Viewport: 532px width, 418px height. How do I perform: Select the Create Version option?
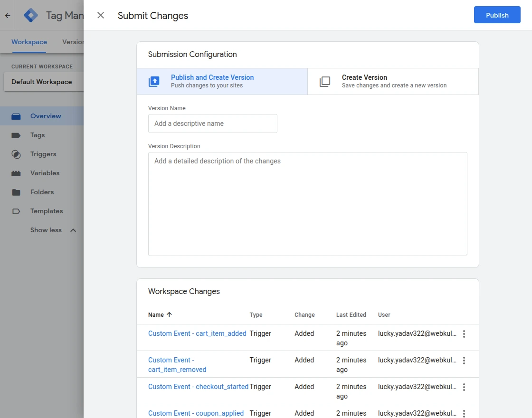point(393,81)
